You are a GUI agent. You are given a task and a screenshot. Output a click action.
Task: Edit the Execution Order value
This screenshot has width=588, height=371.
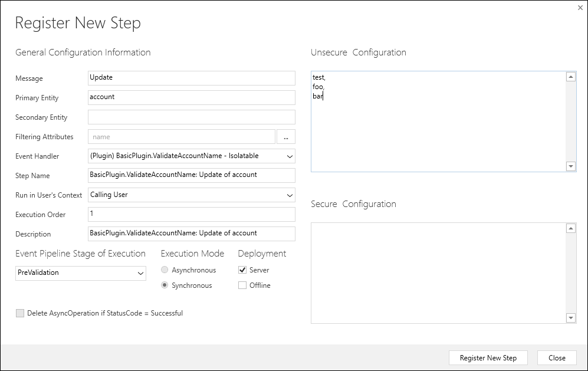[190, 214]
